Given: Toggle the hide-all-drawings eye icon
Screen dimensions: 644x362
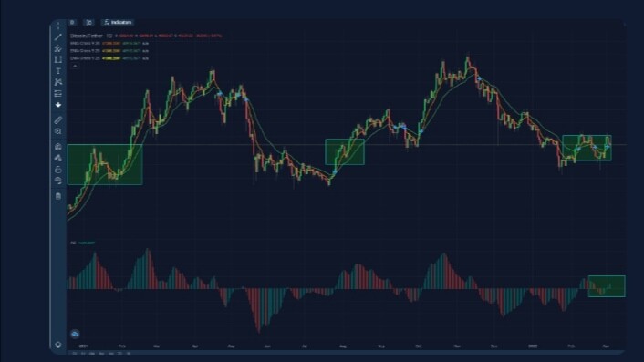Looking at the screenshot, I should pos(58,181).
